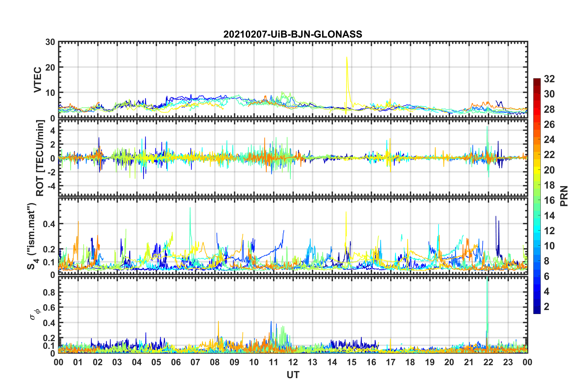Viewport: 586px width, 392px height.
Task: Click the 05 tick on the UT axis
Action: (156, 362)
